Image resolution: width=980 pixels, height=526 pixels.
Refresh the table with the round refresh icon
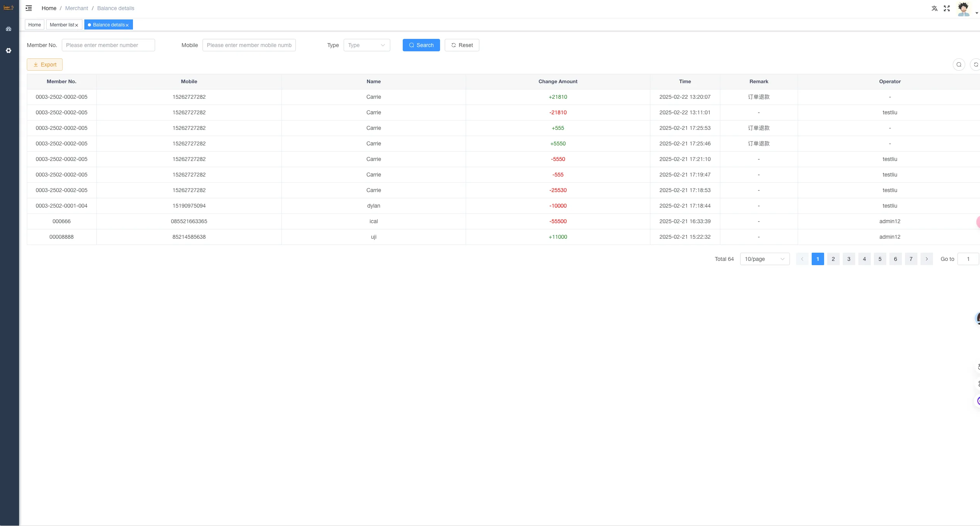pos(975,65)
